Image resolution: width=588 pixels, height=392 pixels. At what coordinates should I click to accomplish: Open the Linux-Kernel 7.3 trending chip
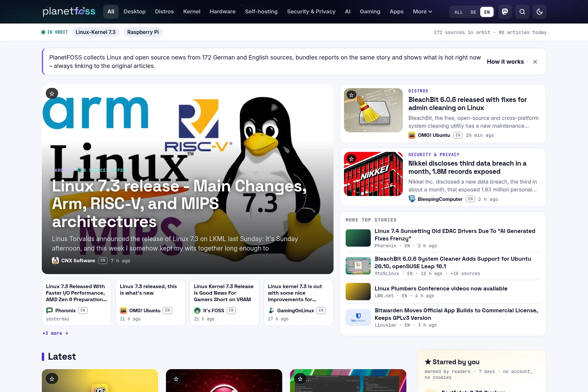pyautogui.click(x=95, y=32)
